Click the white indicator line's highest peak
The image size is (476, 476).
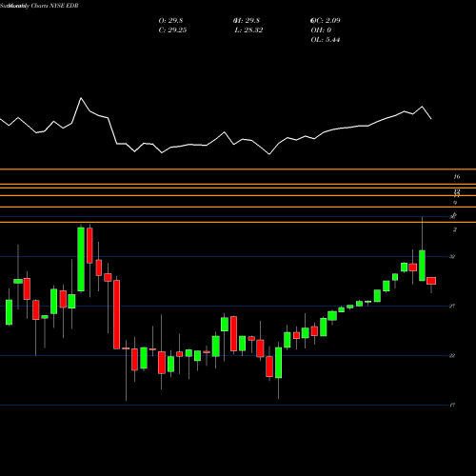point(81,98)
